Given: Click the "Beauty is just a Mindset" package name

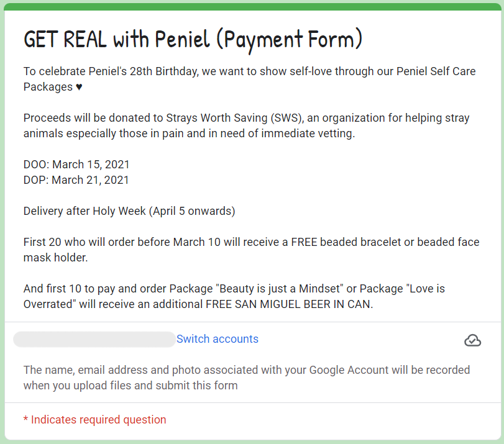Looking at the screenshot, I should [x=282, y=289].
